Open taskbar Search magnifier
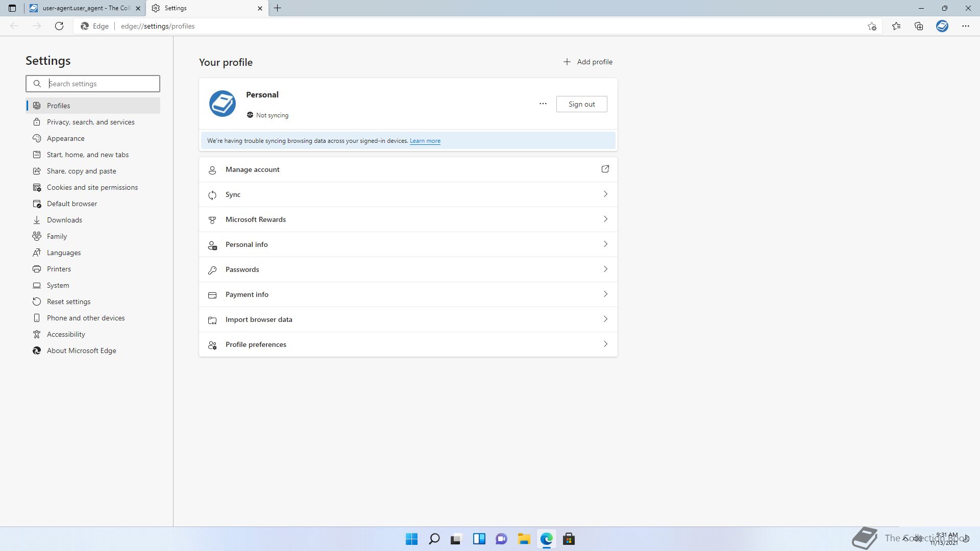The image size is (980, 551). (x=434, y=539)
